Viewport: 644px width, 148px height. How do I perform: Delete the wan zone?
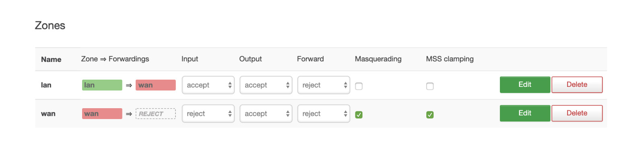pos(577,113)
